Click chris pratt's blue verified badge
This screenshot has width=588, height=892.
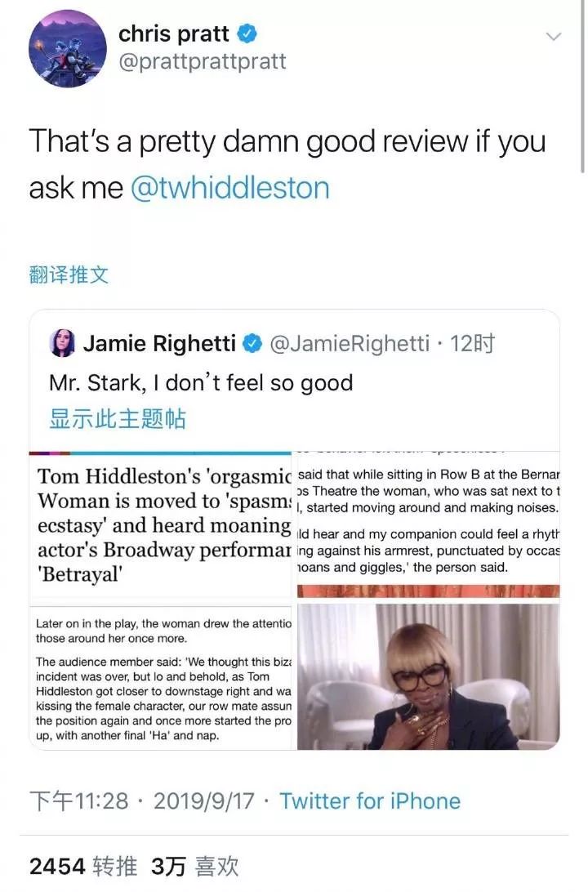click(x=246, y=33)
